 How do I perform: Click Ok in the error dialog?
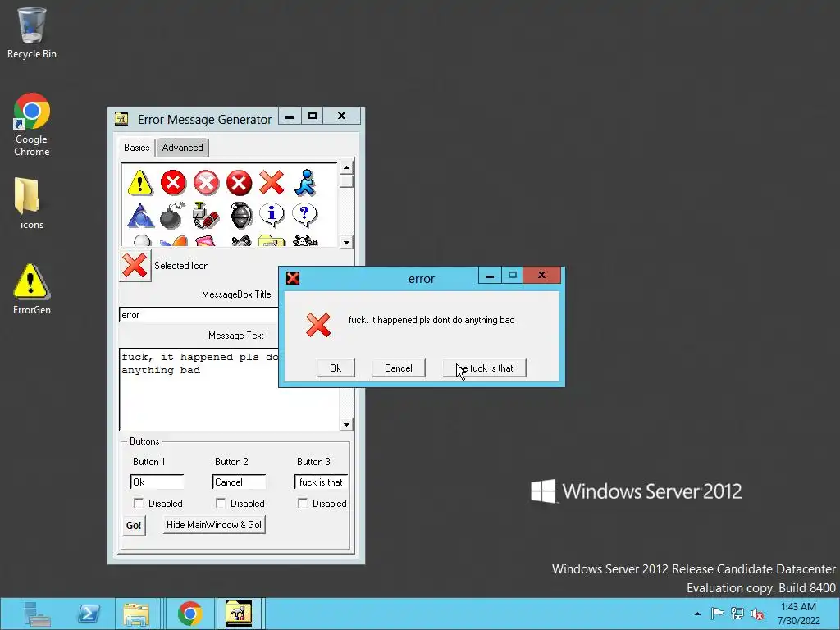(336, 368)
